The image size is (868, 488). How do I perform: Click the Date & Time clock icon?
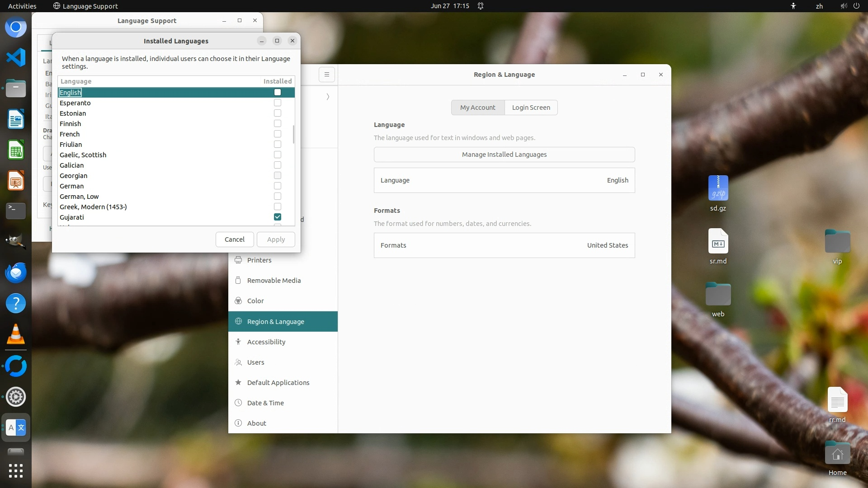(x=238, y=403)
